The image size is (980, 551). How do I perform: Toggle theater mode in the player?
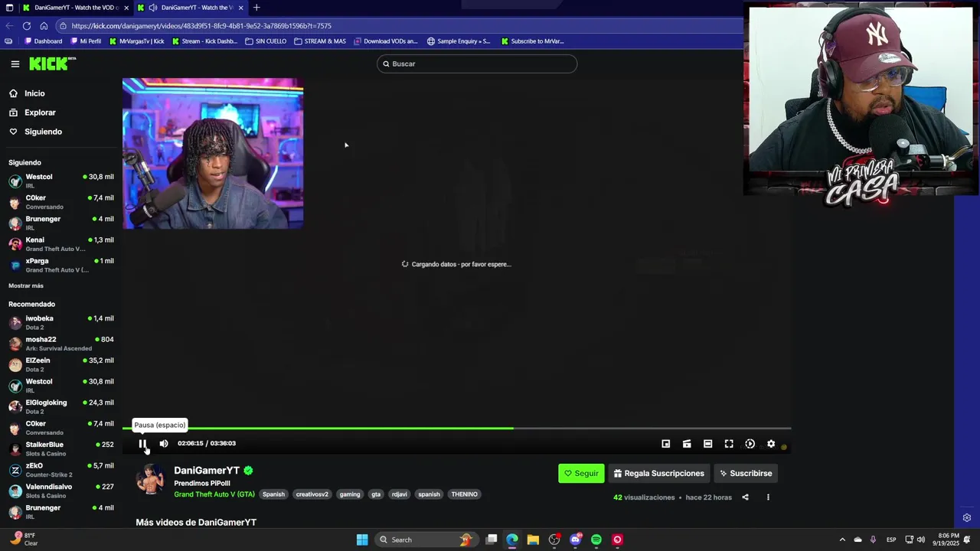(707, 444)
